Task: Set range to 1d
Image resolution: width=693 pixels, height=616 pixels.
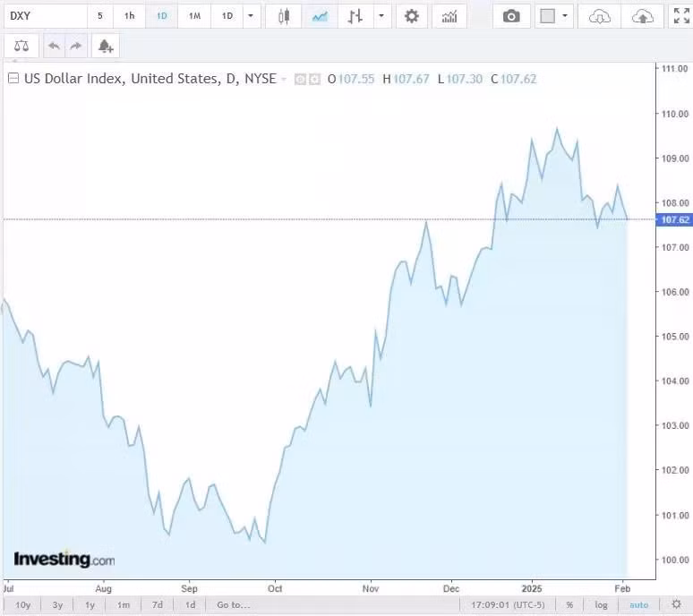Action: point(190,605)
